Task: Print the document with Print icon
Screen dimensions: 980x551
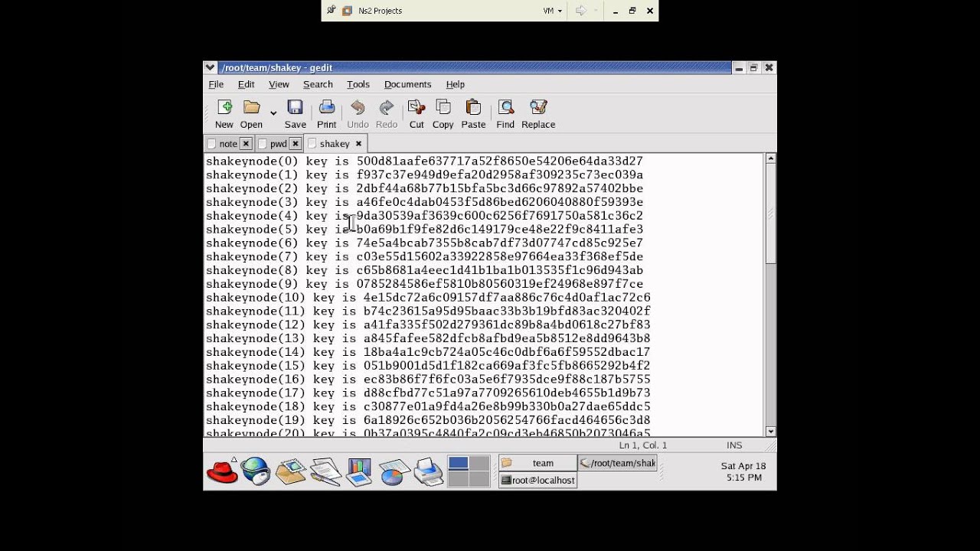Action: coord(327,113)
